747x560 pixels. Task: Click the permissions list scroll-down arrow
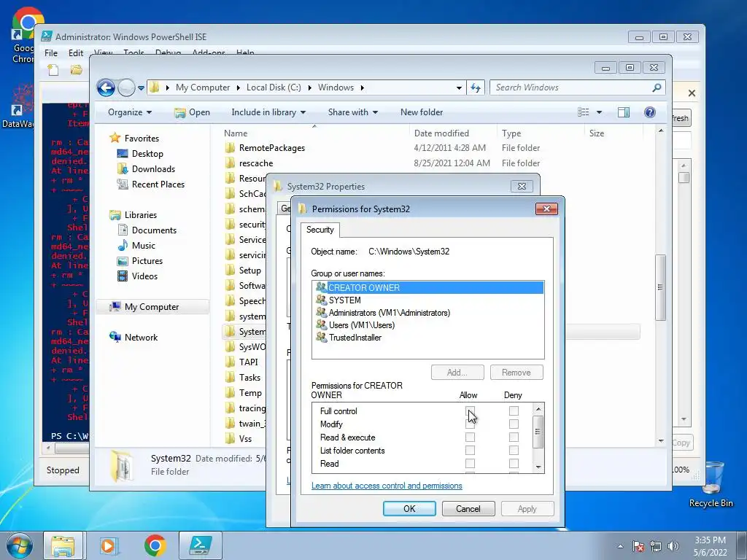[538, 467]
